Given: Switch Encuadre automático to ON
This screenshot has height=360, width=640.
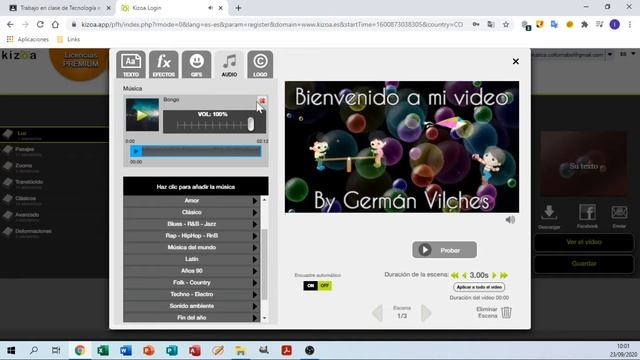Looking at the screenshot, I should coord(310,286).
